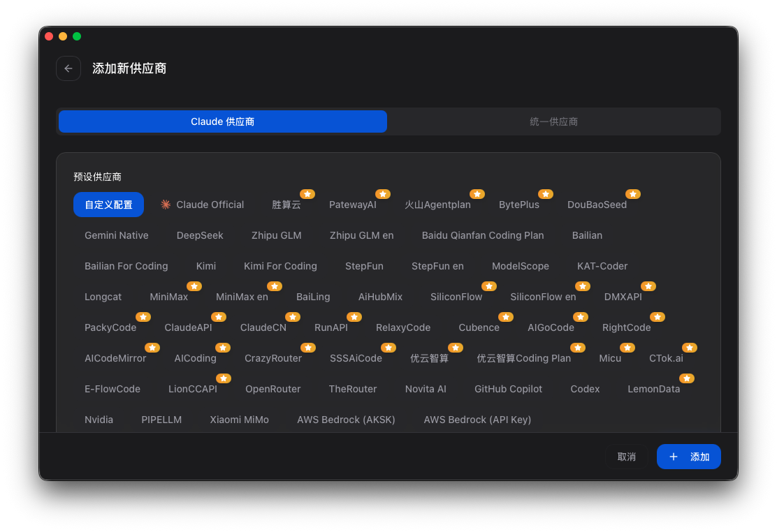Select the AICodeMirror preset
Viewport: 777px width, 532px height.
[115, 358]
